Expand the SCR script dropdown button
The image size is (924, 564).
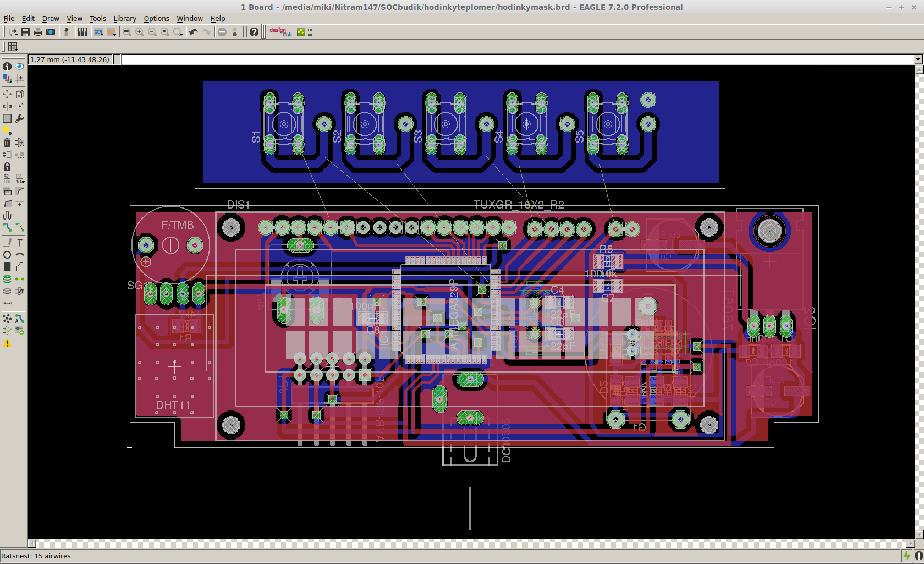coord(98,32)
